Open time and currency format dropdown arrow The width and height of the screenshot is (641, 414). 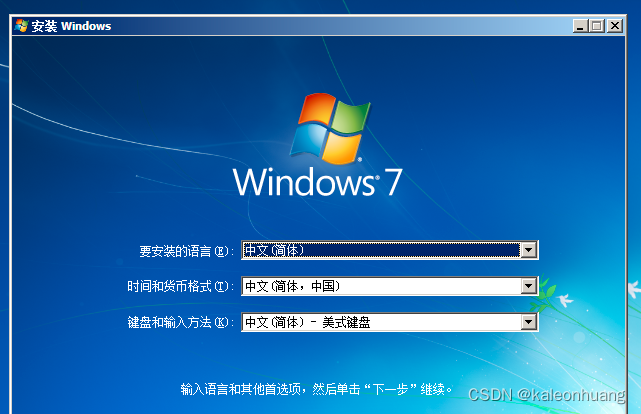(528, 286)
